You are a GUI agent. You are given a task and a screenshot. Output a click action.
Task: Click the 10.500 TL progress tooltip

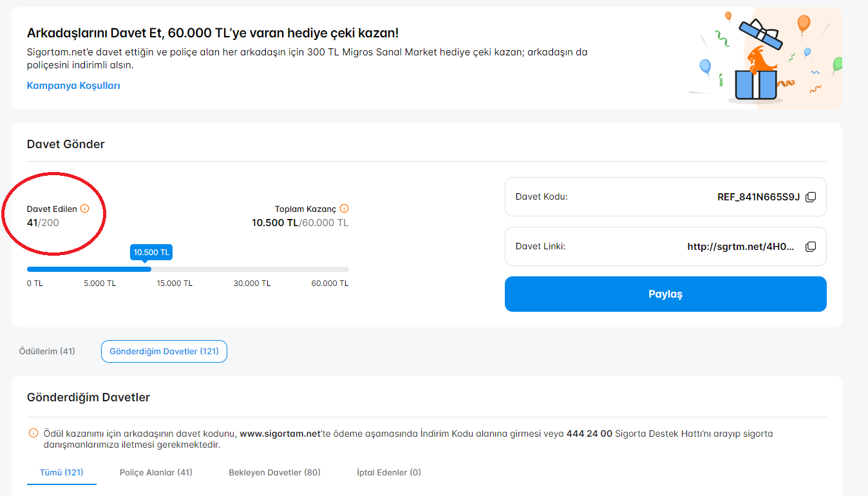[151, 253]
